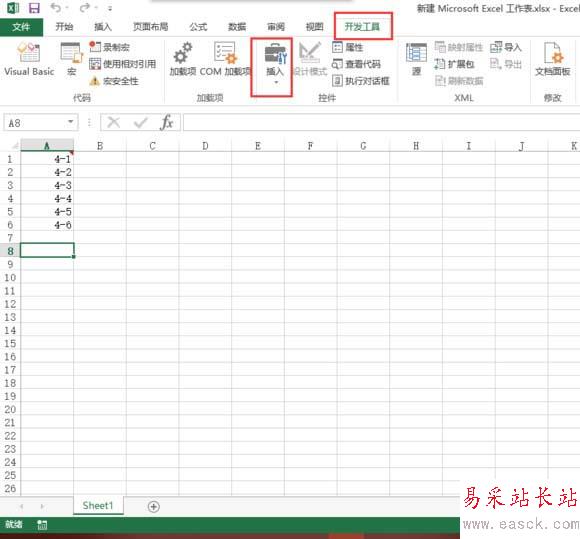Switch to the Review (审阅) tab

(x=276, y=27)
